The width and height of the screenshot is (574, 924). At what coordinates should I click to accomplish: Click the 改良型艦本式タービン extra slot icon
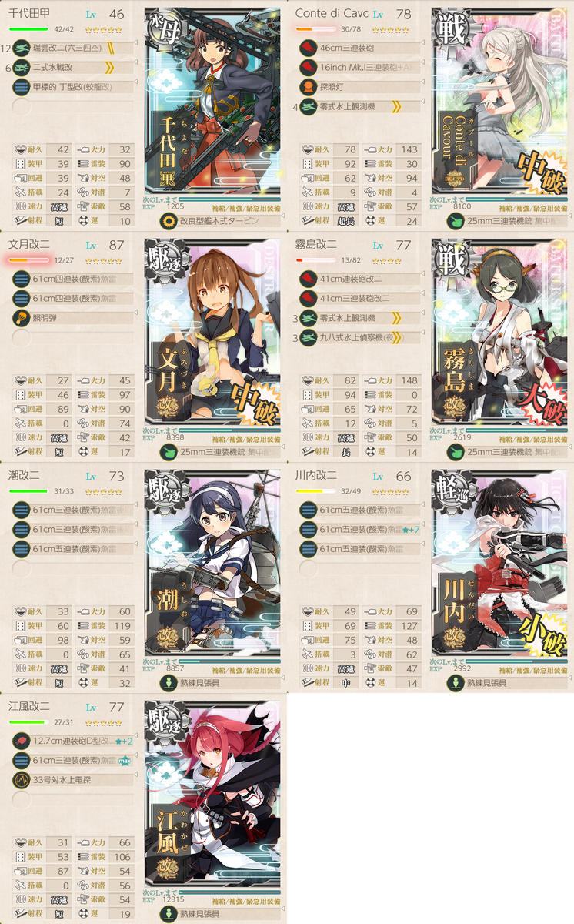(169, 221)
